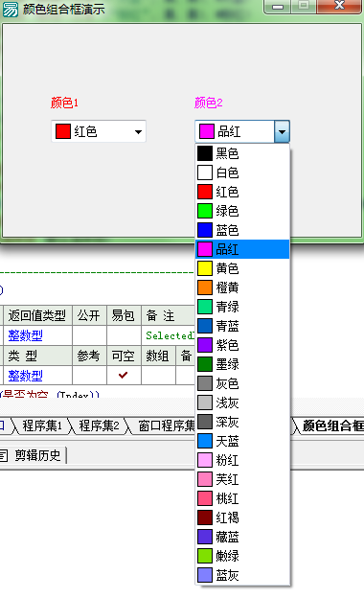Open the 窗口程序集 tab
Image resolution: width=364 pixels, height=598 pixels.
coord(166,425)
